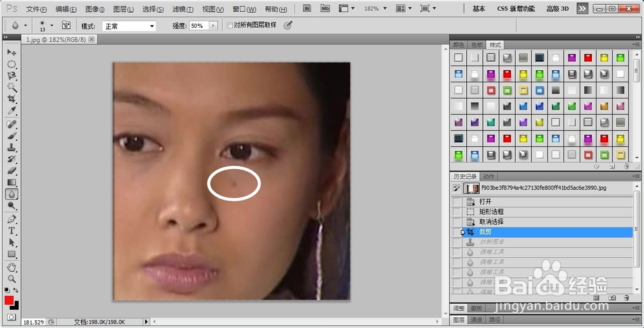The height and width of the screenshot is (328, 644).
Task: Open the 滤镜(T) menu
Action: tap(183, 9)
